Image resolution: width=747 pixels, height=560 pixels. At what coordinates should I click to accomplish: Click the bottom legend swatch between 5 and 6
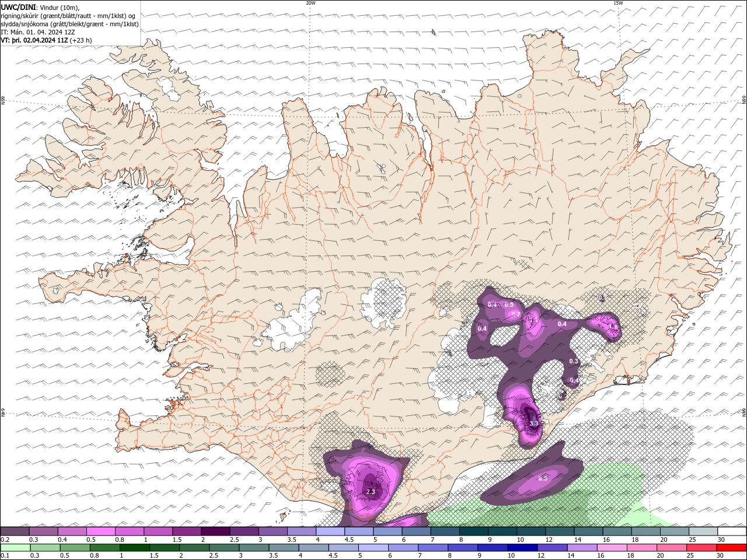tap(373, 548)
